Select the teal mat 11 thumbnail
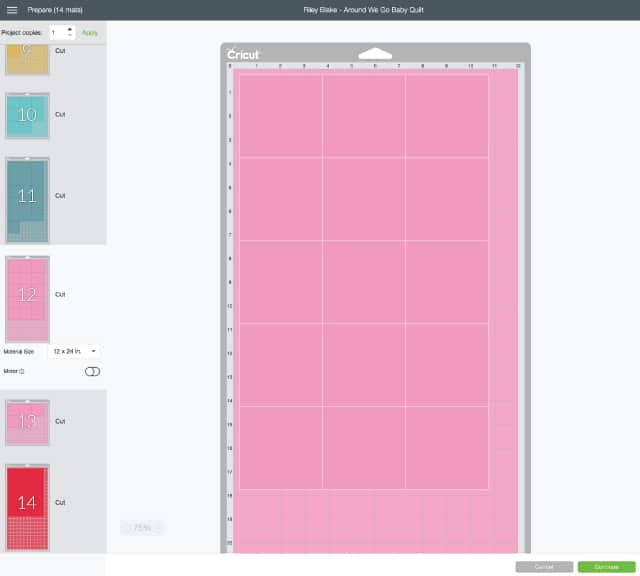Viewport: 640px width, 576px height. [27, 200]
